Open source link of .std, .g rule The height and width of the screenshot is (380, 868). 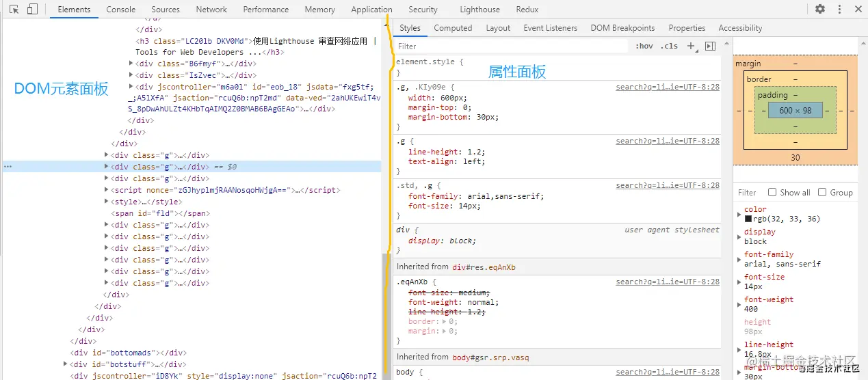(668, 185)
